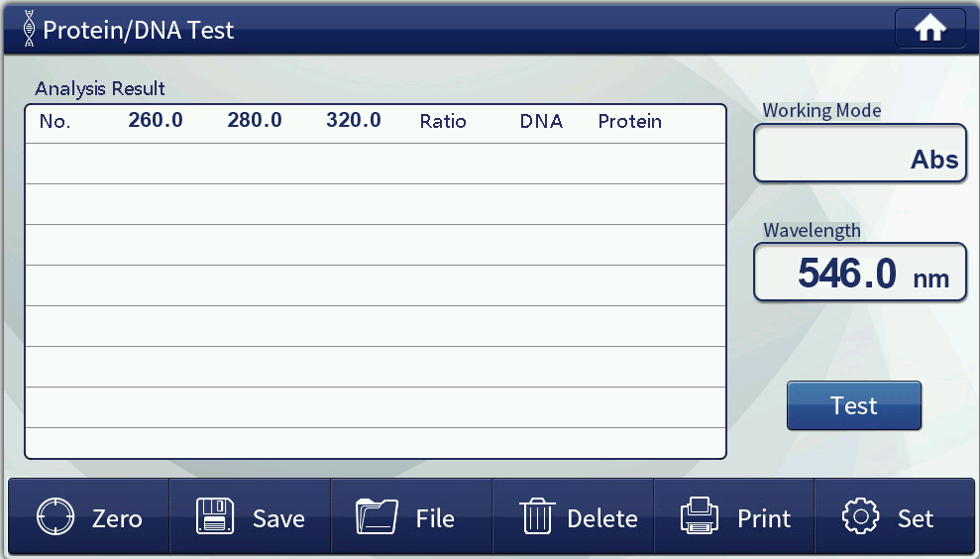Click the Save floppy disk icon

(x=214, y=517)
